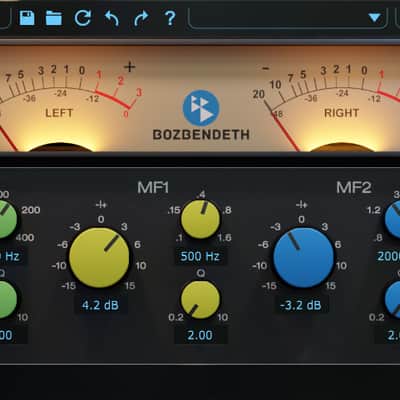Click the 4.2 dB gain value field
The image size is (400, 400).
[x=100, y=305]
